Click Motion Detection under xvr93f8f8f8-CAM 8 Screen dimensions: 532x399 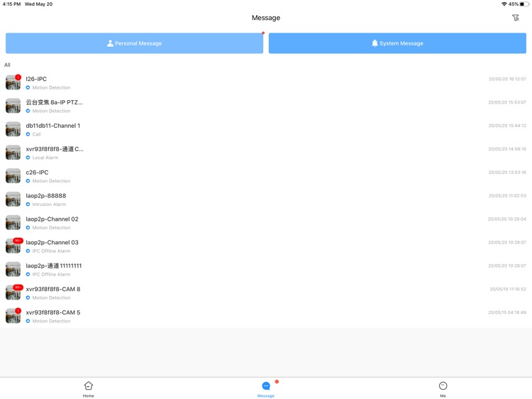tap(51, 297)
